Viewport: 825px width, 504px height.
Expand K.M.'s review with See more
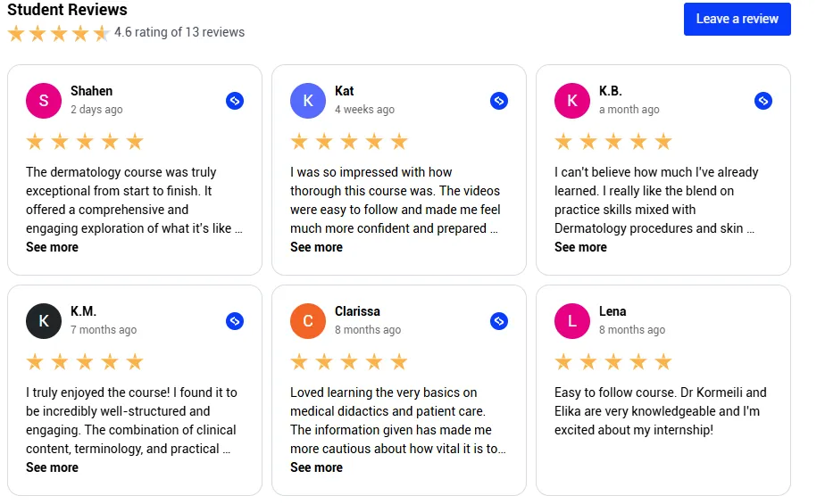52,467
